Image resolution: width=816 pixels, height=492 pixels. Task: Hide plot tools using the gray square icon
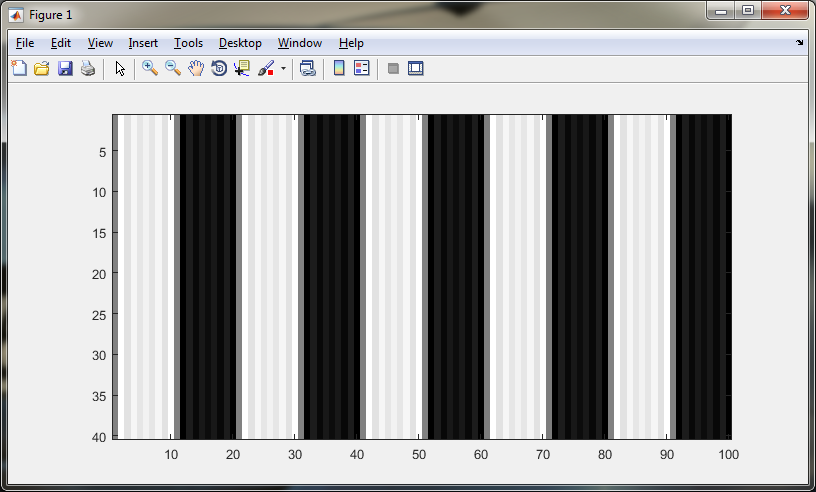click(x=393, y=69)
